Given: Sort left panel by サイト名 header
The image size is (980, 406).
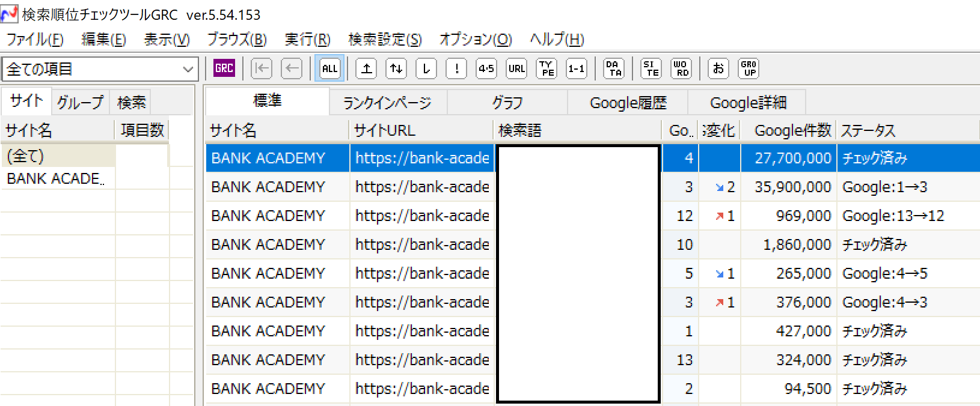Looking at the screenshot, I should [x=58, y=130].
